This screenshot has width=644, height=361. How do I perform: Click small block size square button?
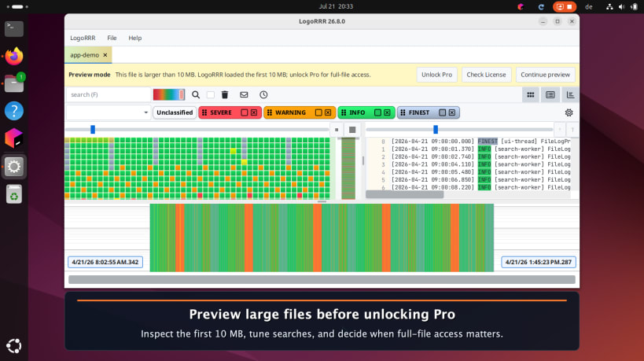(337, 130)
